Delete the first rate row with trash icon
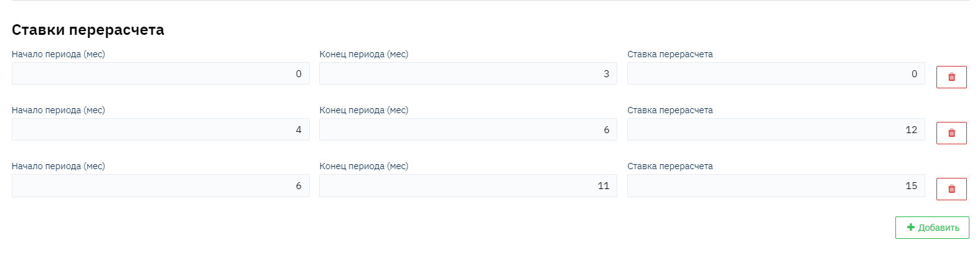The width and height of the screenshot is (980, 255). (x=951, y=77)
